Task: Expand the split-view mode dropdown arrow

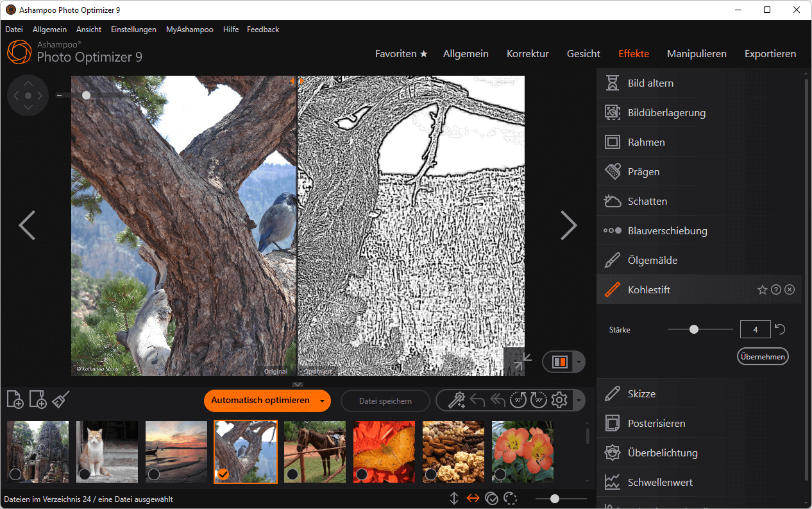Action: click(578, 362)
